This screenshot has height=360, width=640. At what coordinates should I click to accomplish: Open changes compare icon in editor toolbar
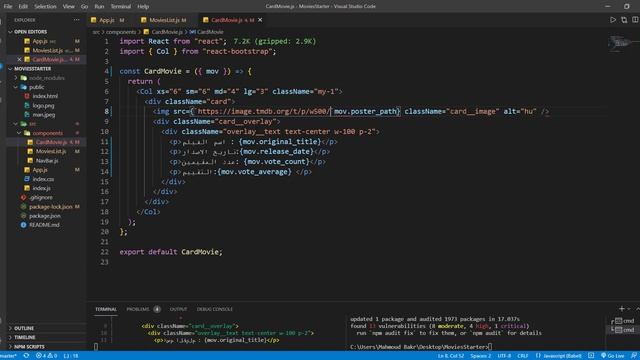pyautogui.click(x=624, y=20)
